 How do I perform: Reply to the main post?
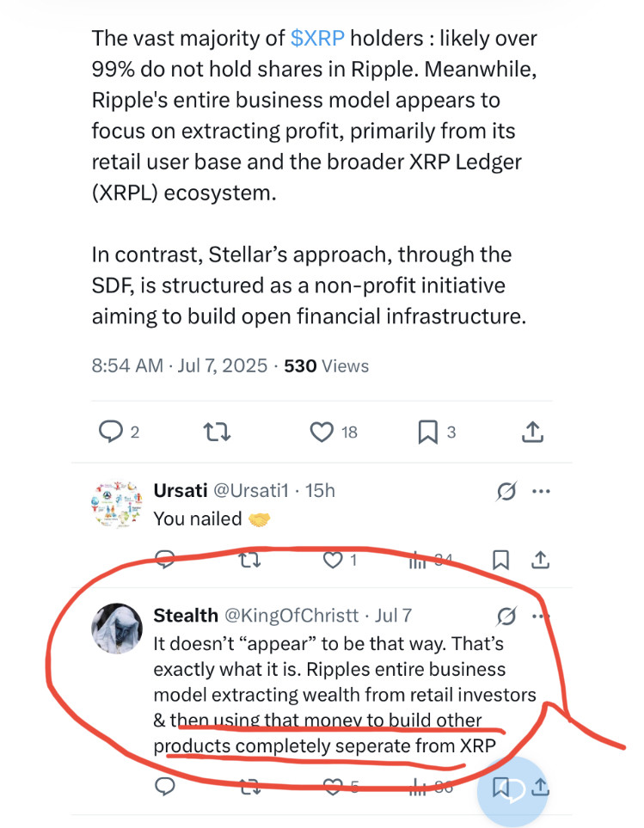point(111,432)
